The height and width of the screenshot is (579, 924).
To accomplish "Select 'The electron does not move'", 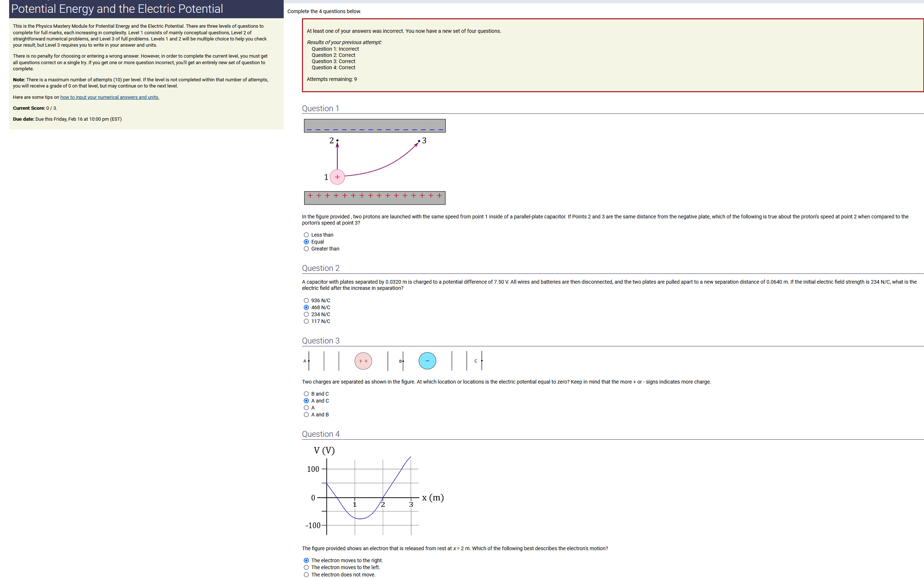I will (x=306, y=574).
